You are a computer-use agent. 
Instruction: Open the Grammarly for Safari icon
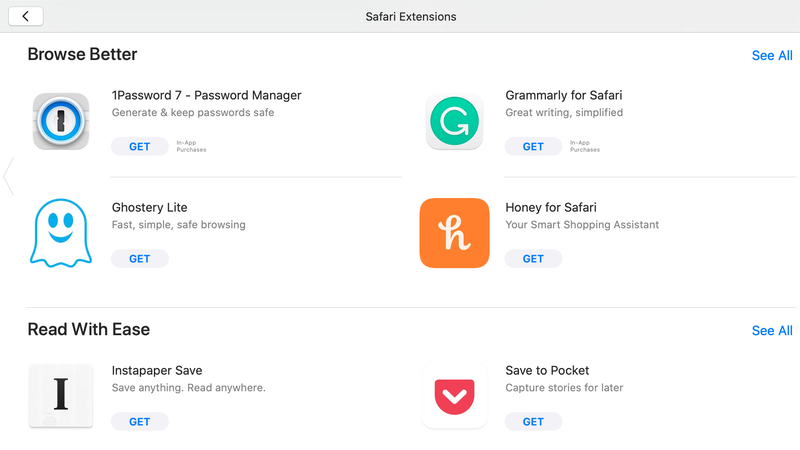tap(454, 121)
